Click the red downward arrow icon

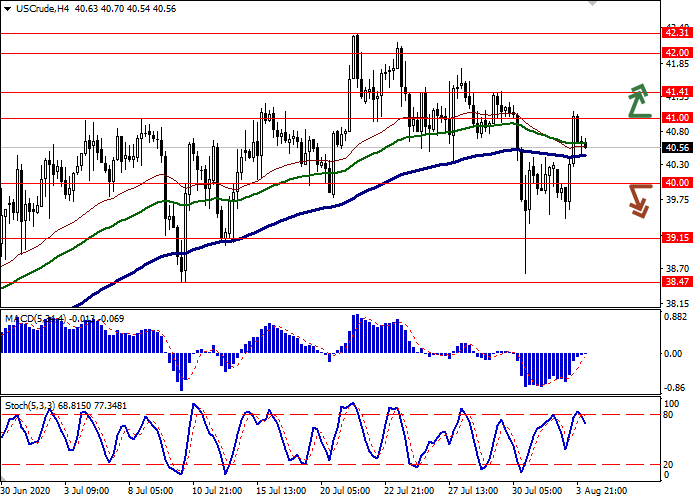click(x=639, y=199)
